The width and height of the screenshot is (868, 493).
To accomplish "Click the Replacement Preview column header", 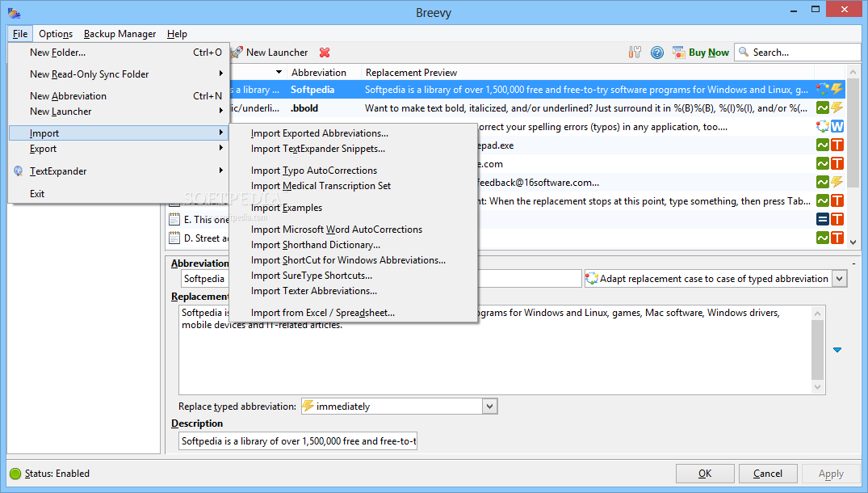I will [x=587, y=73].
